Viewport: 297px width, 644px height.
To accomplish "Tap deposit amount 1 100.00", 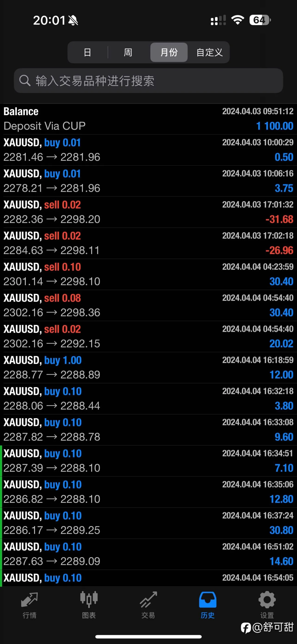I will click(274, 126).
